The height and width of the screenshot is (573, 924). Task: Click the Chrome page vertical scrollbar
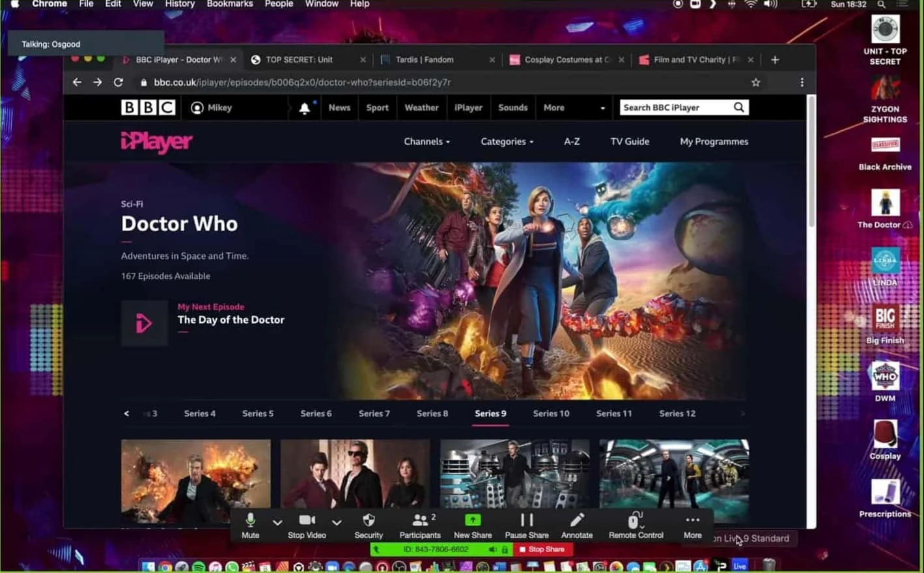tap(811, 161)
